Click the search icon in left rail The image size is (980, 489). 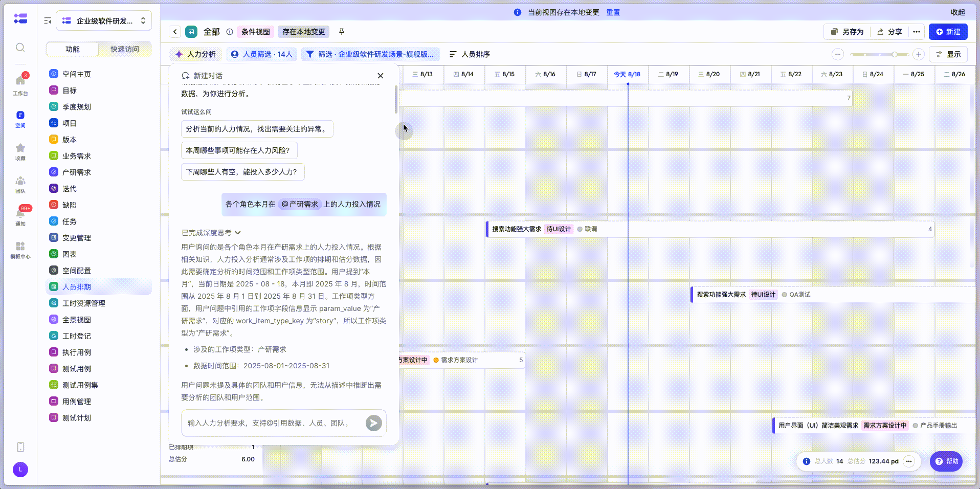tap(20, 48)
